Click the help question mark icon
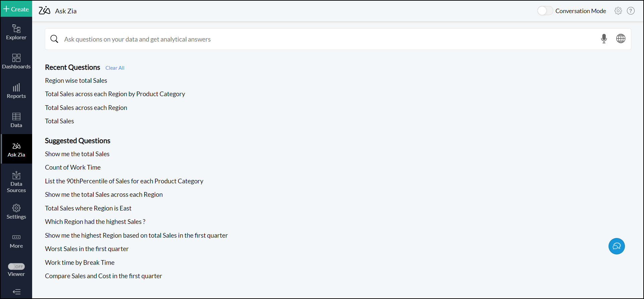This screenshot has width=644, height=299. [631, 11]
